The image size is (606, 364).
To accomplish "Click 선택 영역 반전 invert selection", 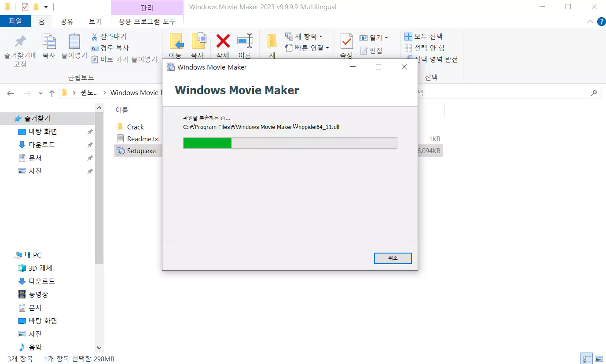I will click(431, 59).
